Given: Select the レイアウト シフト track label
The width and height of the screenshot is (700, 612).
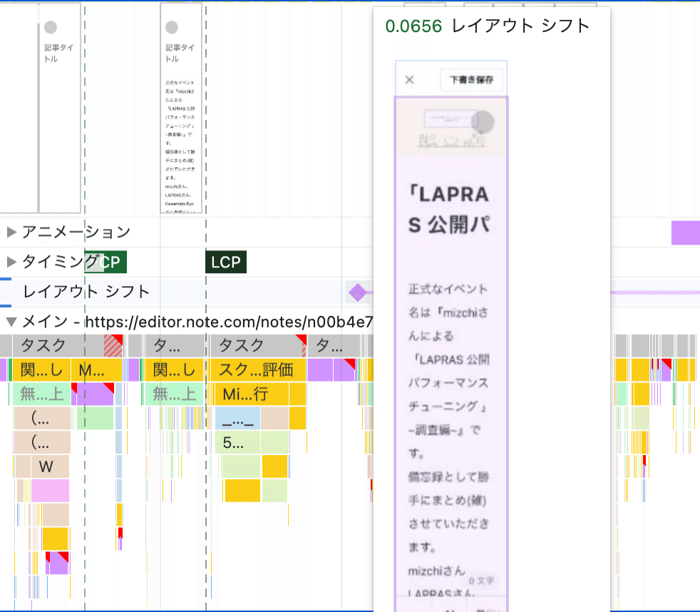Looking at the screenshot, I should (x=86, y=292).
